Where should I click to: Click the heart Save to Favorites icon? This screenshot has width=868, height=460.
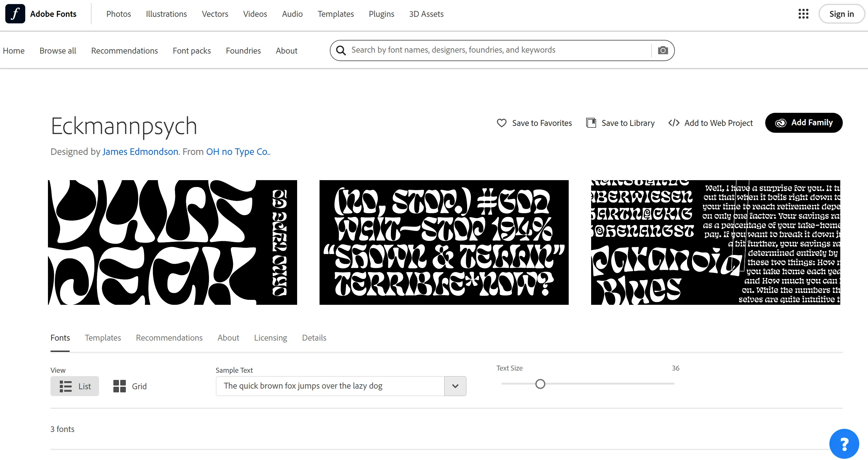point(501,123)
